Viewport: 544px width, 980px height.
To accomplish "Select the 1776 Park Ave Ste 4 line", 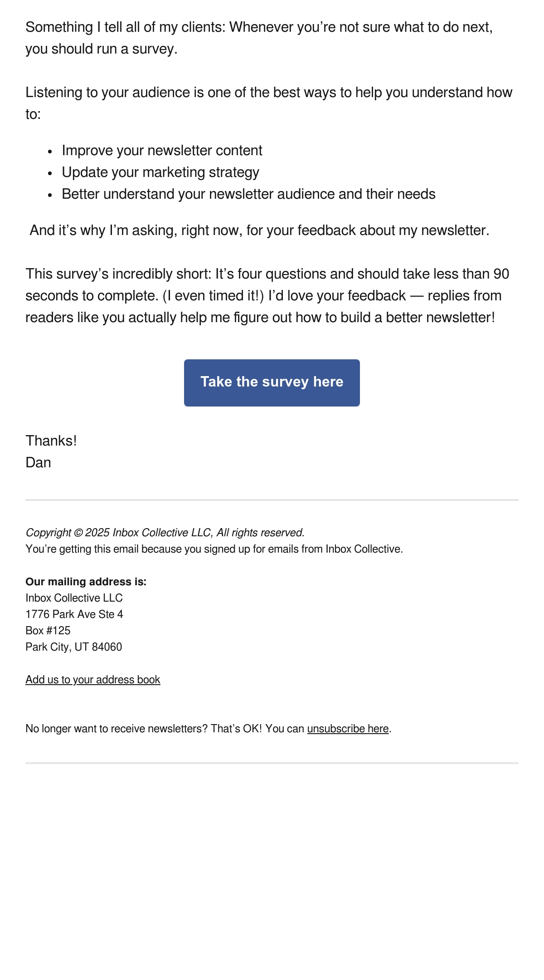I will click(74, 614).
